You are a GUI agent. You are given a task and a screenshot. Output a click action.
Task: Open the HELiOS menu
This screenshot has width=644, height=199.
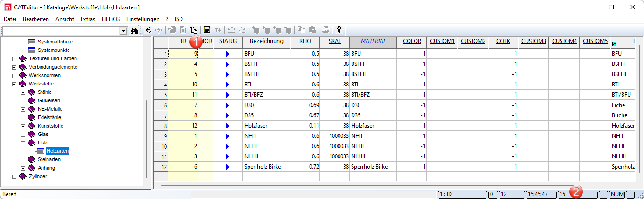(x=111, y=19)
